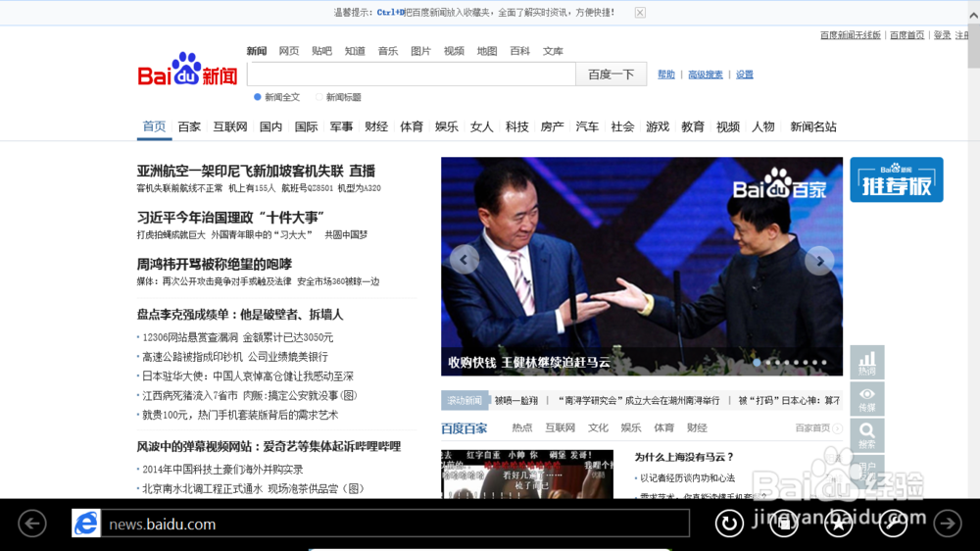Image resolution: width=980 pixels, height=551 pixels.
Task: Open the 军事 navigation tab
Action: click(341, 126)
